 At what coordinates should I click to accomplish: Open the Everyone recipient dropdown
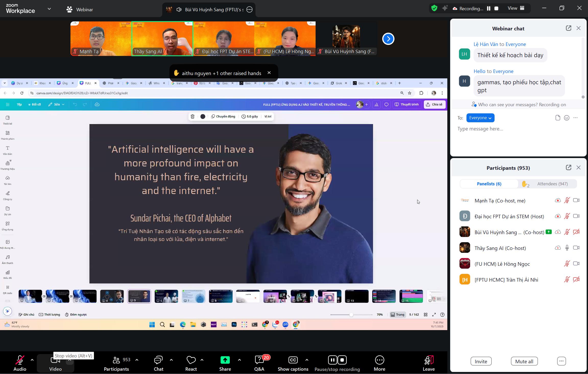coord(480,118)
